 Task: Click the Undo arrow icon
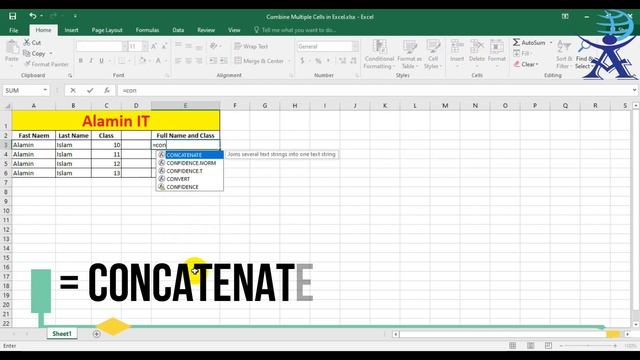tap(33, 16)
